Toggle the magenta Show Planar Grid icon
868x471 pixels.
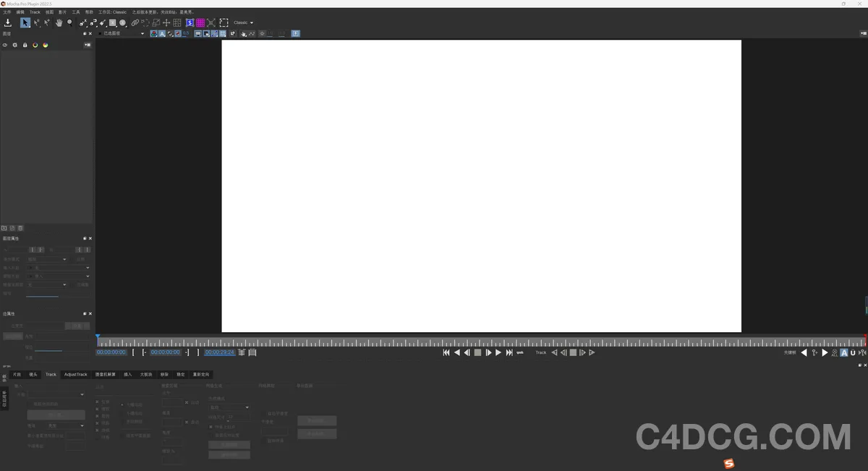199,22
